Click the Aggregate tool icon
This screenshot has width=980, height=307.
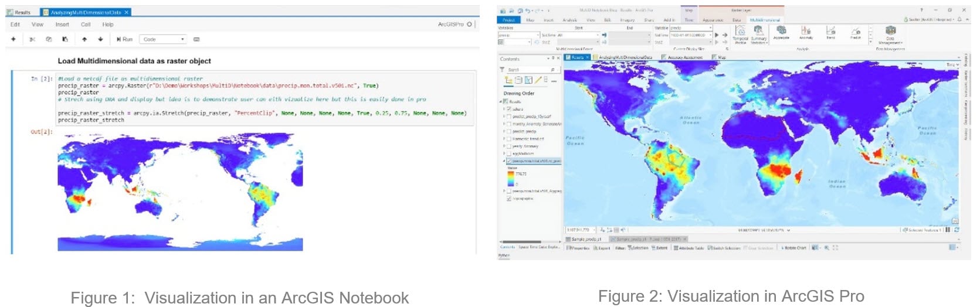(x=781, y=32)
